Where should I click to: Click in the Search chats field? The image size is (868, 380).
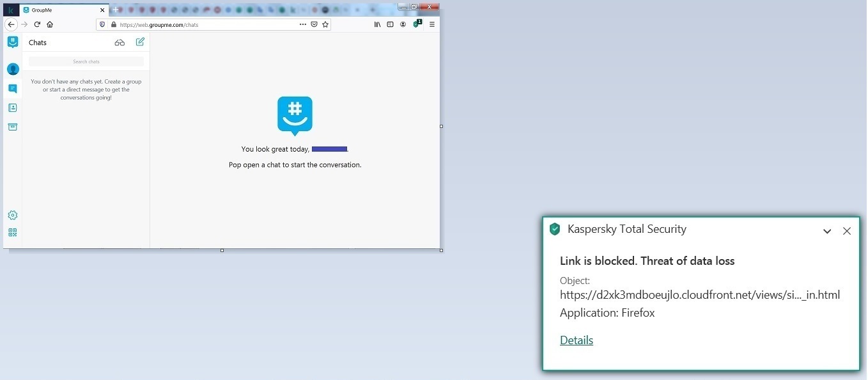[x=86, y=61]
